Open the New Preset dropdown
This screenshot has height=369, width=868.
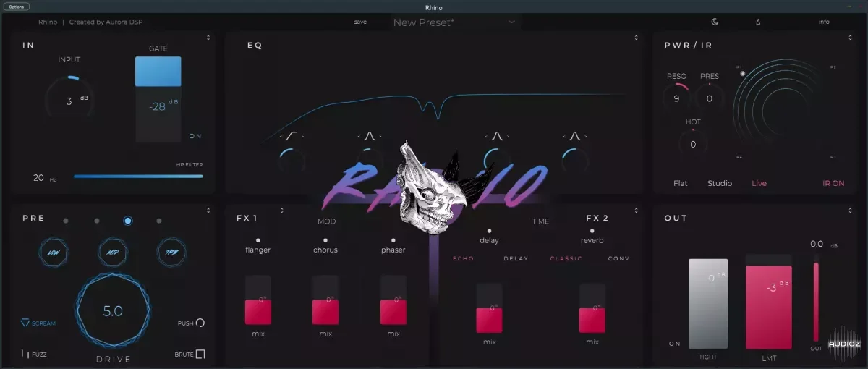pos(455,22)
